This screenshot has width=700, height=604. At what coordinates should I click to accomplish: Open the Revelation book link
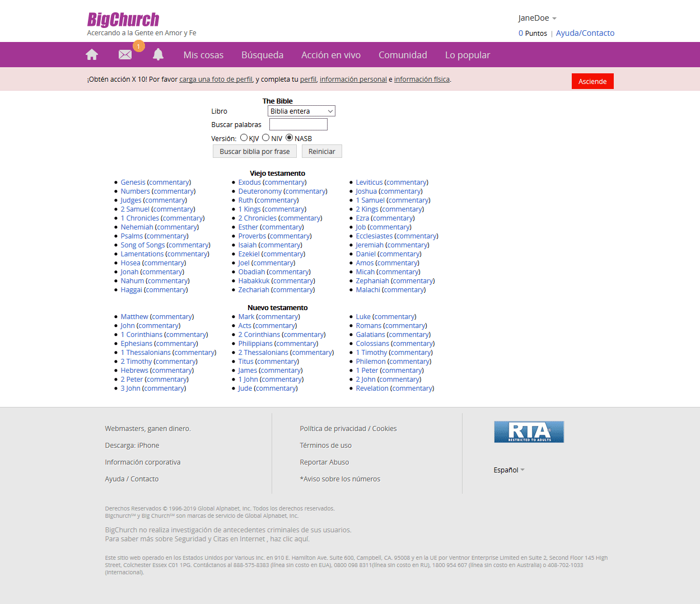point(372,388)
